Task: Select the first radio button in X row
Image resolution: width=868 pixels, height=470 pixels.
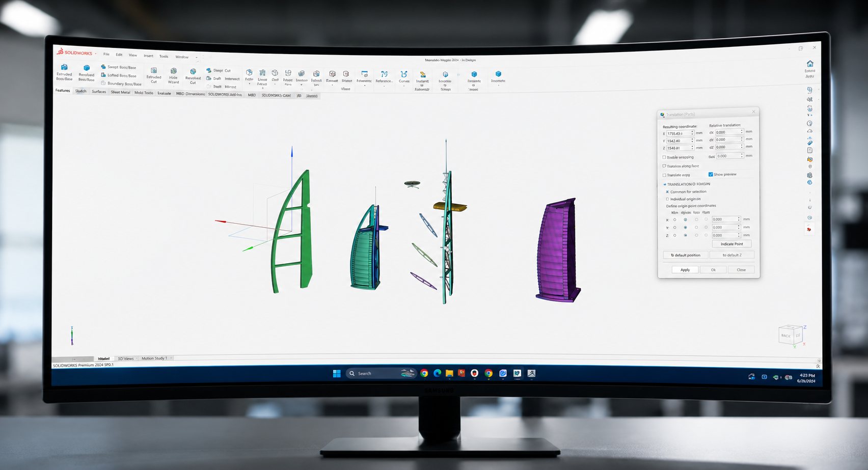Action: click(x=674, y=219)
